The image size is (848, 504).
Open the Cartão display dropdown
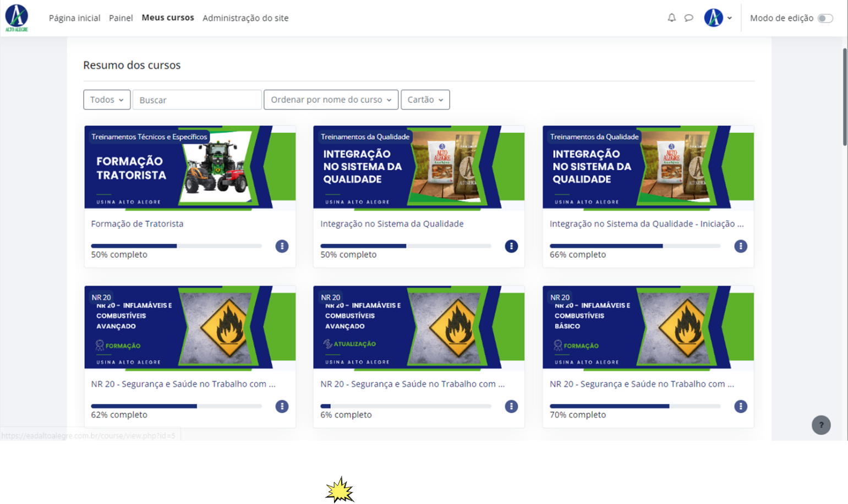[x=425, y=100]
